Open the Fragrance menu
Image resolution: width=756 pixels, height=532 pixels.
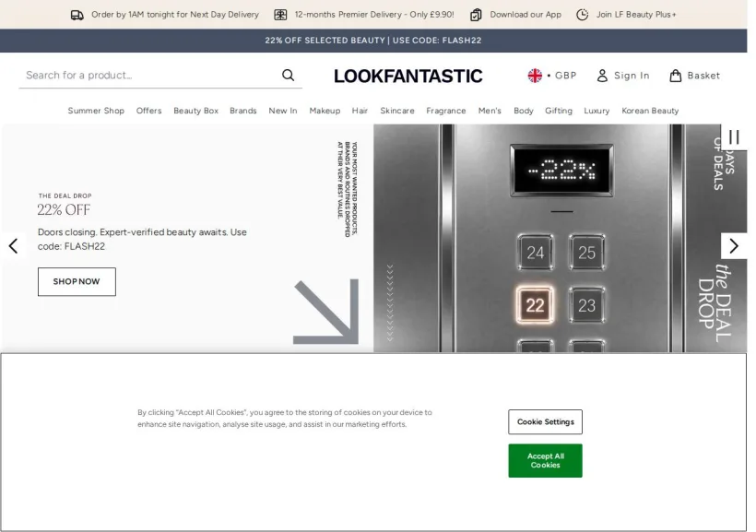(446, 111)
